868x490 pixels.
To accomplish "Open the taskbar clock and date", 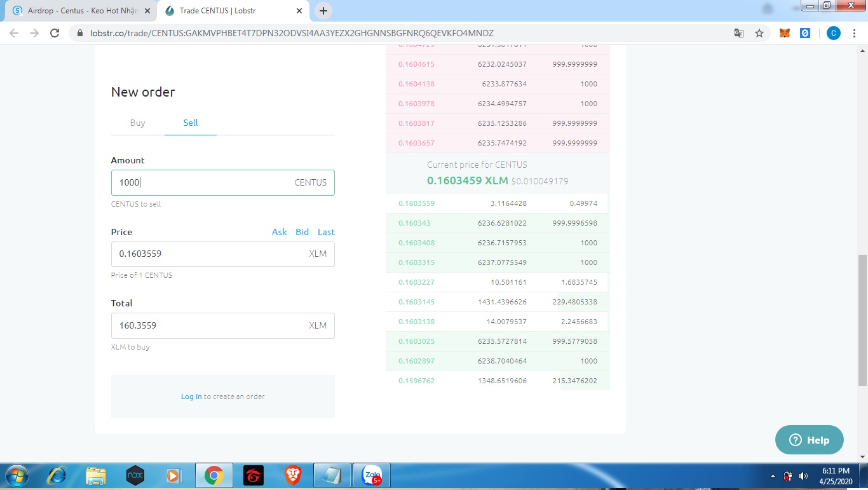I will coord(836,476).
